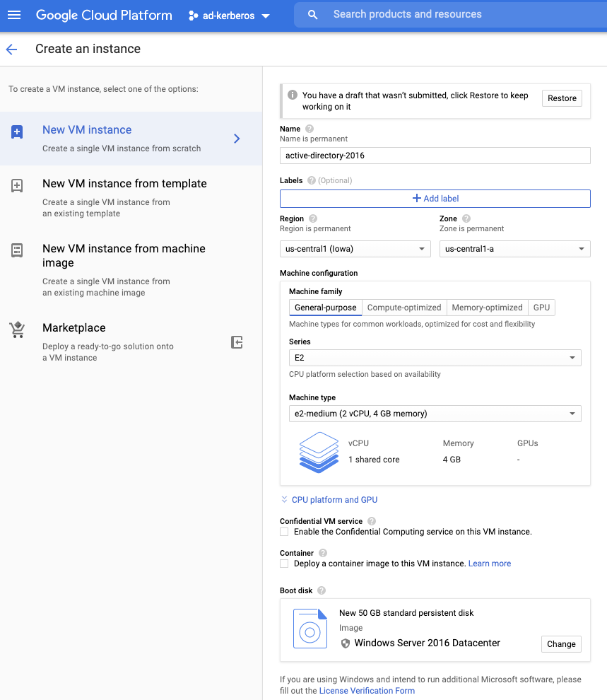This screenshot has height=700, width=607.
Task: Open the Boot disk help icon
Action: pos(322,590)
